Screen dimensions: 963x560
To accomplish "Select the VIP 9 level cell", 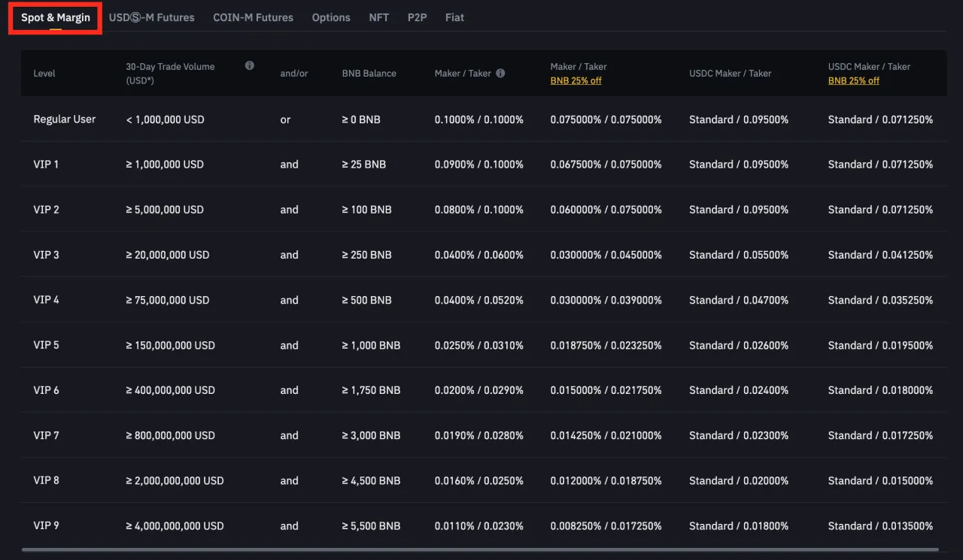I will tap(47, 525).
